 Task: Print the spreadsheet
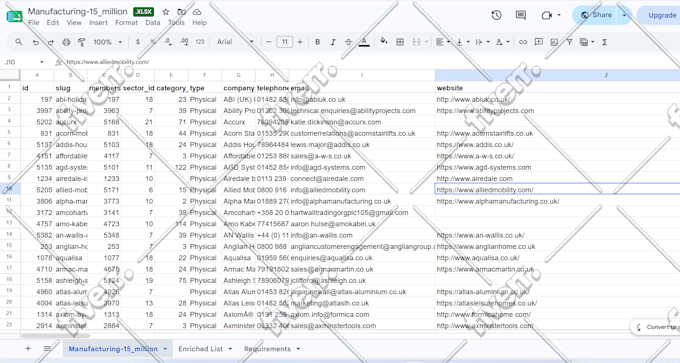(66, 42)
